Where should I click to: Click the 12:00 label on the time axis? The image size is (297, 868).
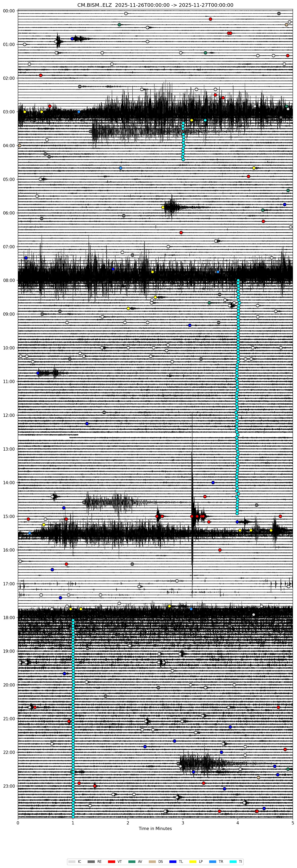pos(9,415)
